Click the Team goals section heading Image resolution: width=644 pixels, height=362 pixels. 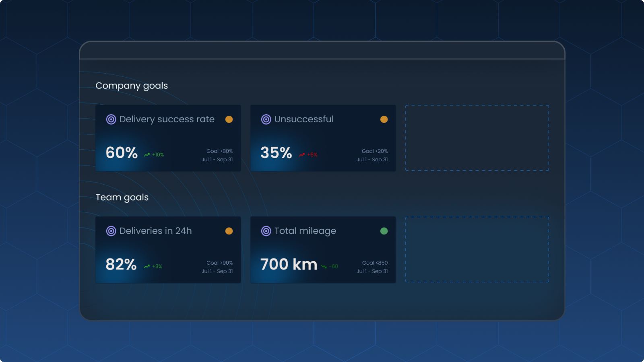pos(122,197)
